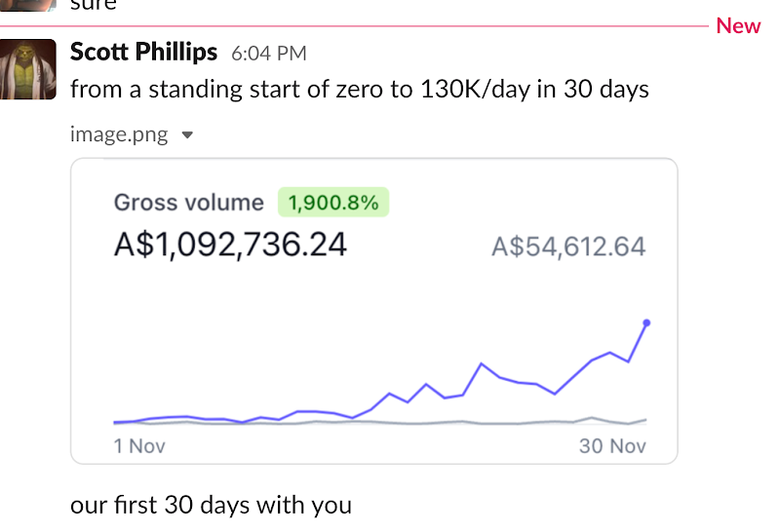The height and width of the screenshot is (532, 780).
Task: Click the "1 Nov" axis label
Action: click(139, 446)
